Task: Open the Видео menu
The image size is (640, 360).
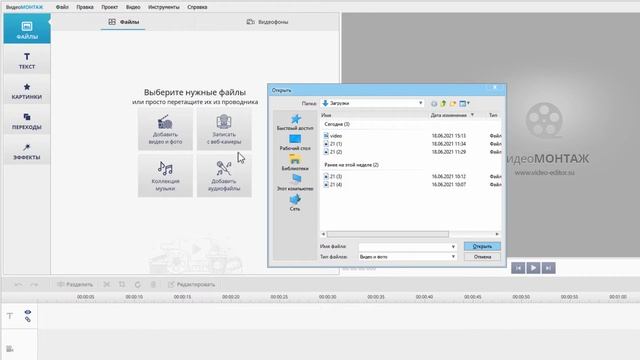Action: click(x=133, y=7)
